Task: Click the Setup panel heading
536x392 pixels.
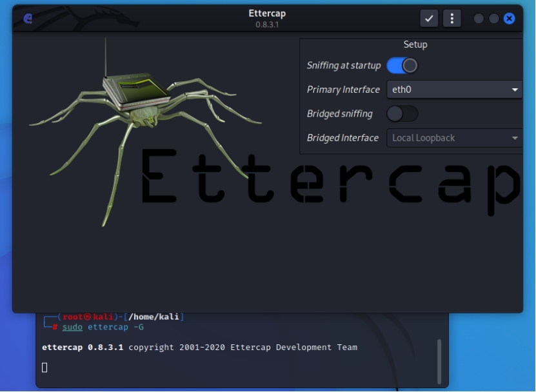Action: 415,44
